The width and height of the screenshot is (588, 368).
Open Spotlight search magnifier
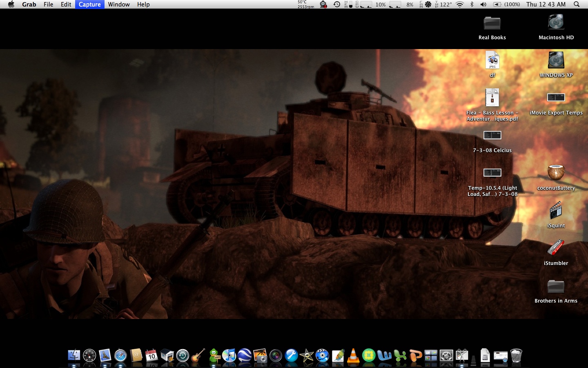[x=577, y=4]
